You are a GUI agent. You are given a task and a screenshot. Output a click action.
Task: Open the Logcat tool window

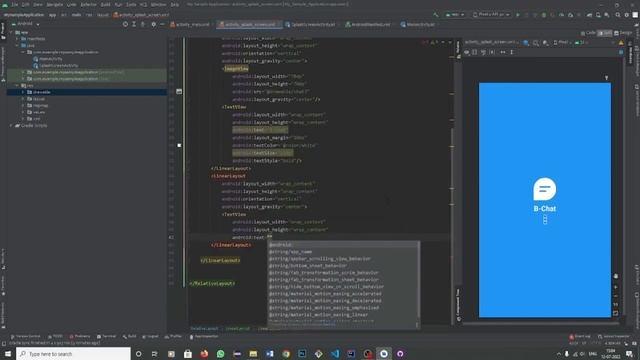tap(150, 336)
